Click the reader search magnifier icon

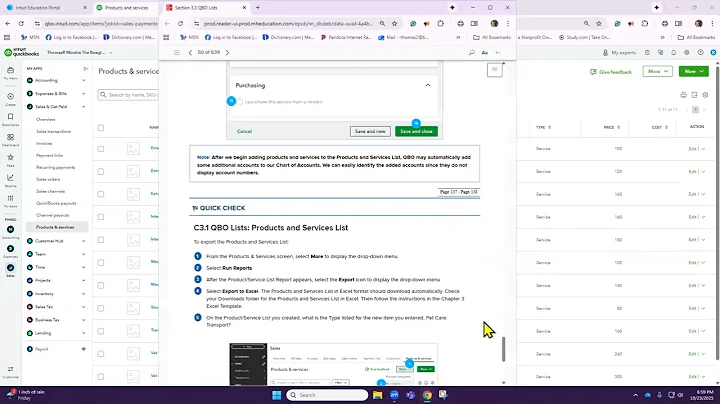click(472, 52)
